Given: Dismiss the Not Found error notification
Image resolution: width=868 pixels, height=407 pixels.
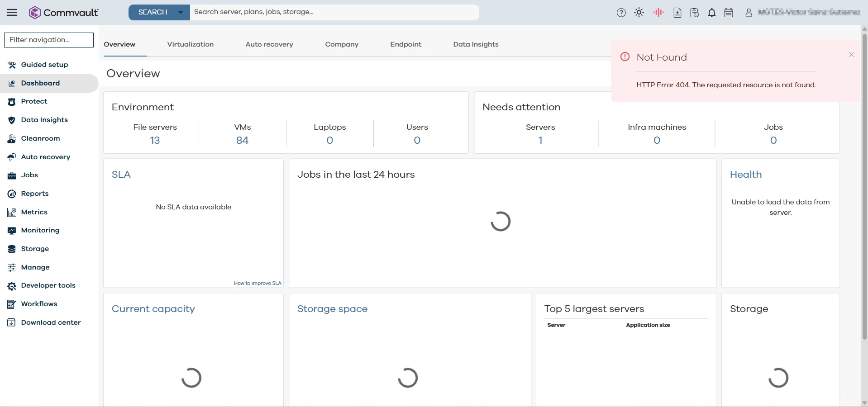Looking at the screenshot, I should point(851,55).
